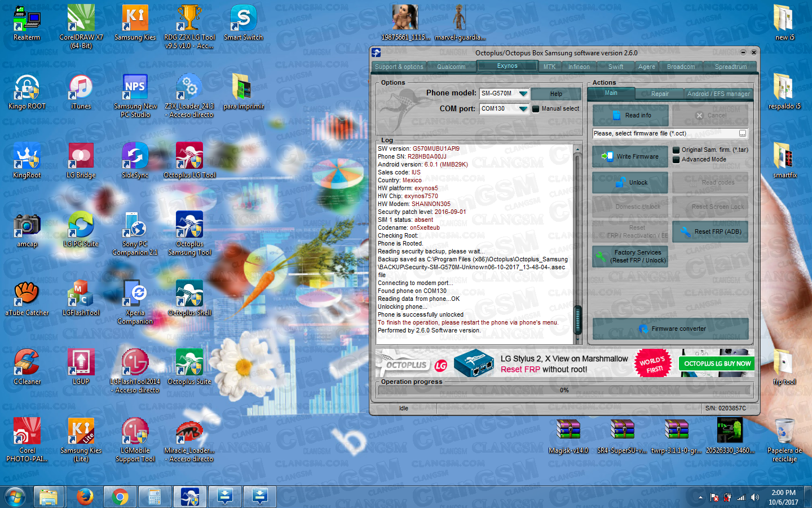Click the Reset FRP (ADB) button
The width and height of the screenshot is (812, 508).
tap(710, 231)
